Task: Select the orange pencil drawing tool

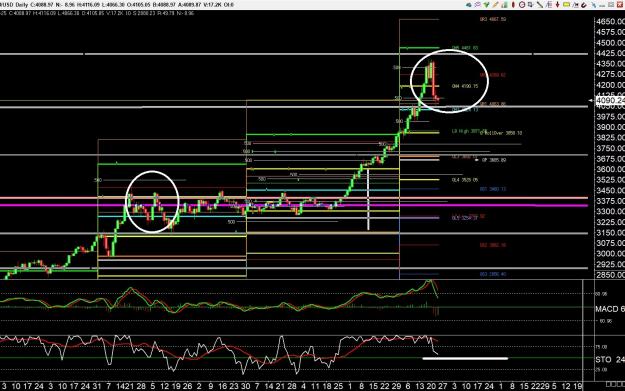Action: (495, 5)
